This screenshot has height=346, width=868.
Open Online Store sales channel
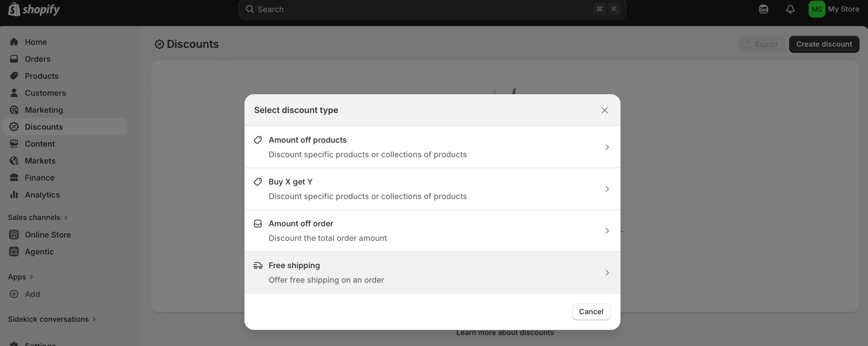click(x=65, y=235)
